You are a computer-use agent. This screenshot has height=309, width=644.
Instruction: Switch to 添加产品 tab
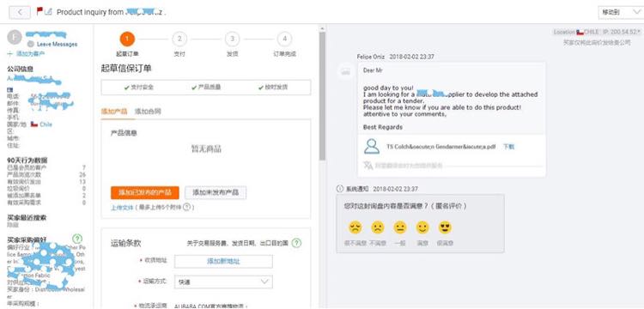click(113, 112)
